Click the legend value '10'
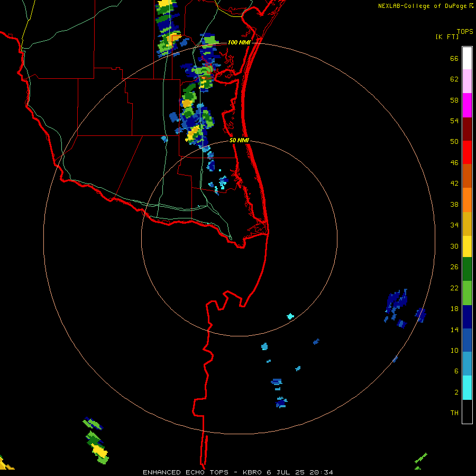The width and height of the screenshot is (476, 476). [x=454, y=351]
